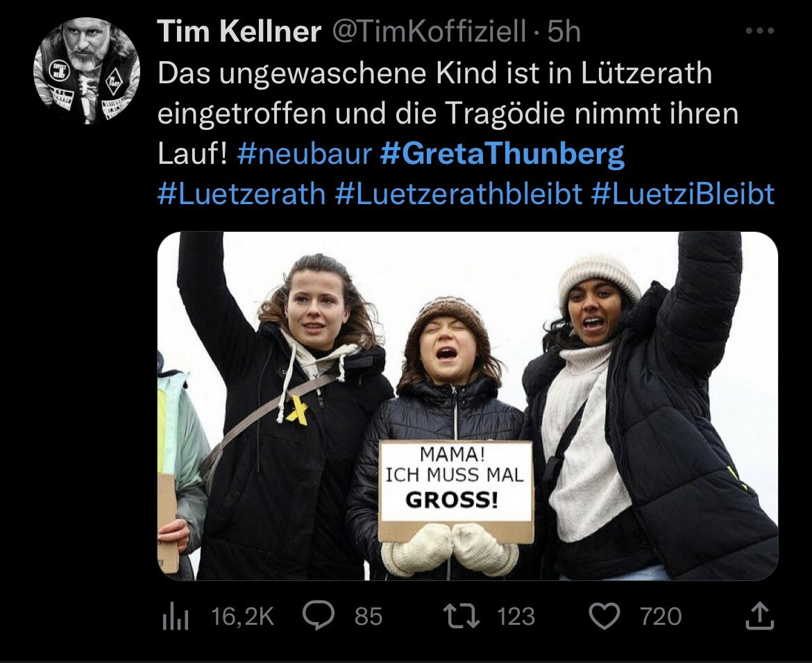Screen dimensions: 812x663
Task: Open the #LuetziBleibt hashtag
Action: coord(683,194)
